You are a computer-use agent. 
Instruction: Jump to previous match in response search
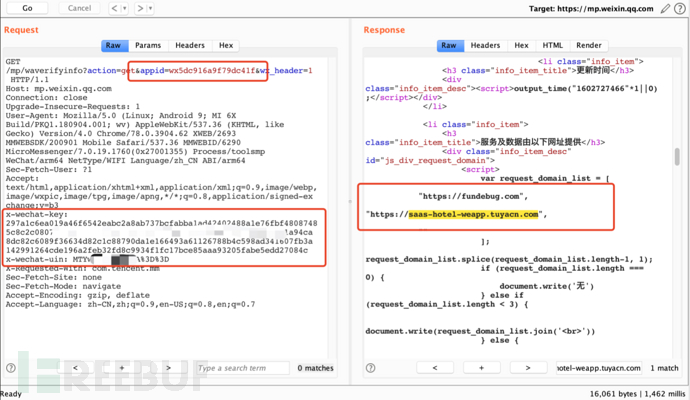pos(435,368)
